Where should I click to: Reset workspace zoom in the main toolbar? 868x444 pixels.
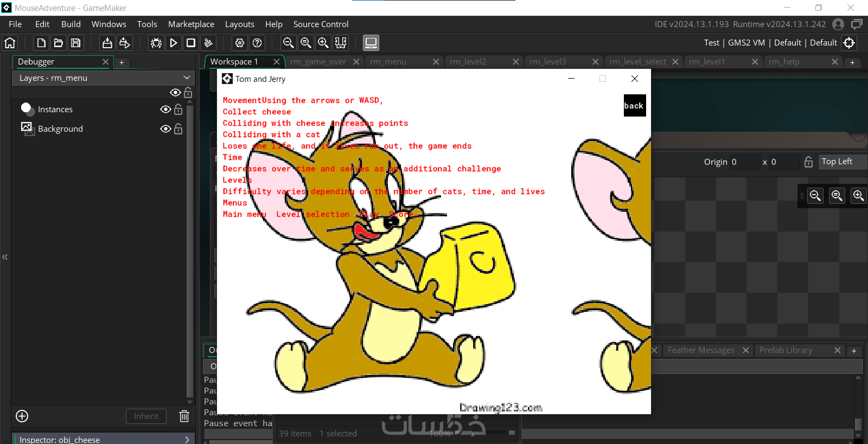tap(306, 43)
